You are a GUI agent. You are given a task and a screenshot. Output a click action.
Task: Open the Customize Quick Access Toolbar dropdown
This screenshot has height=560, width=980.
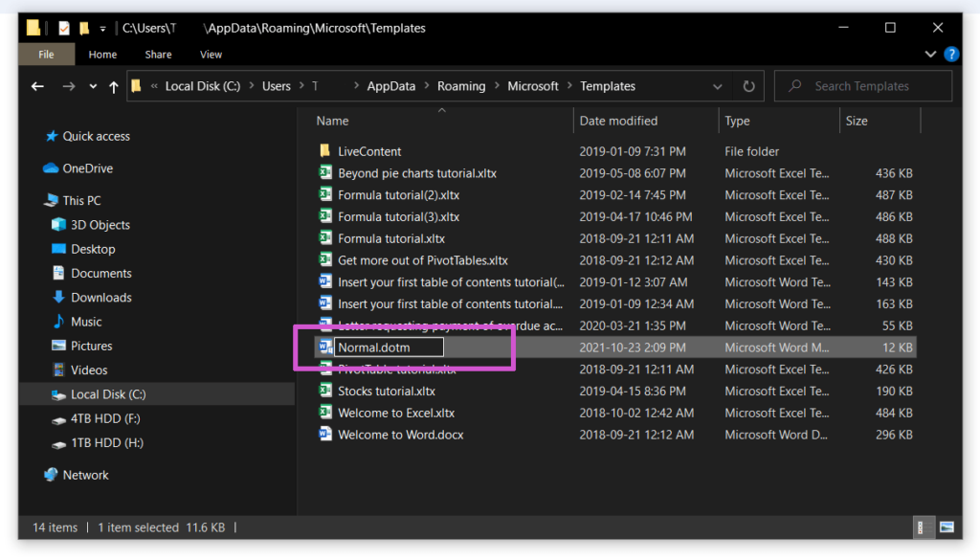click(102, 29)
